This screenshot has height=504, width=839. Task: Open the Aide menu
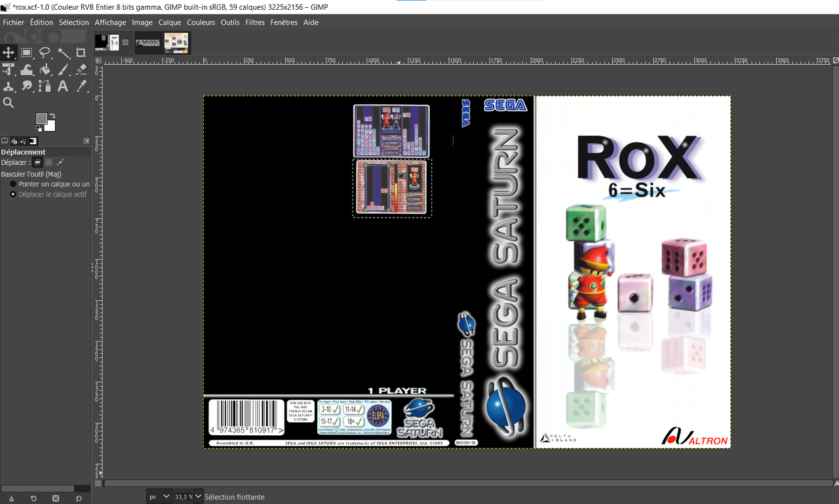coord(311,22)
